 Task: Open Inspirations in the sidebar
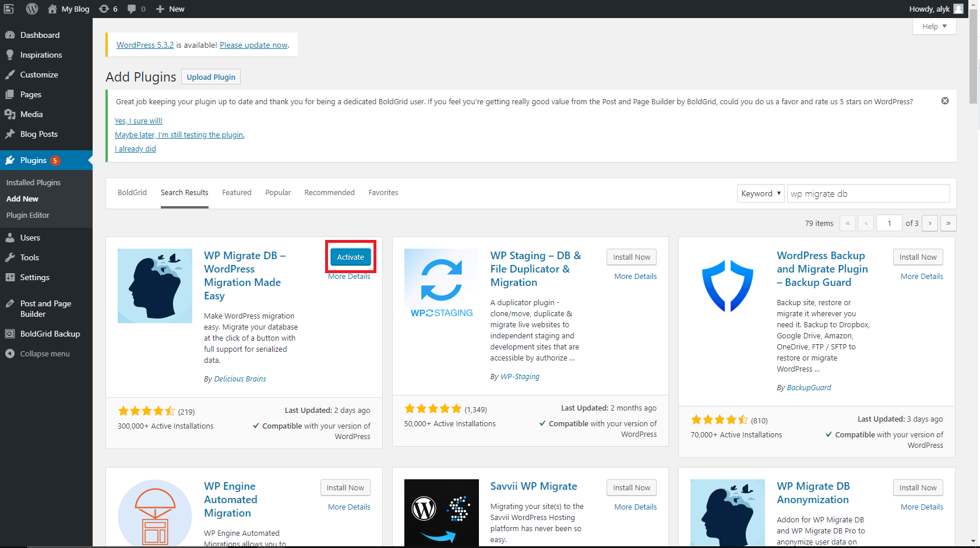[x=41, y=55]
